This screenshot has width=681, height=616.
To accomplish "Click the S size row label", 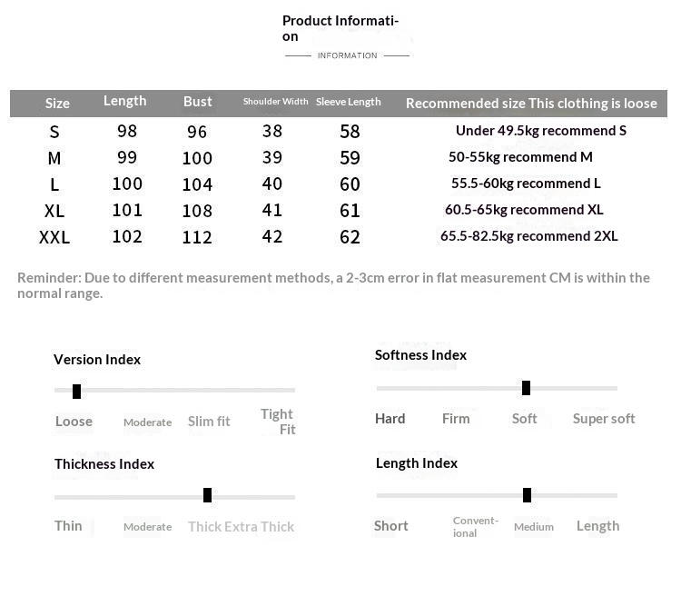I will tap(54, 133).
